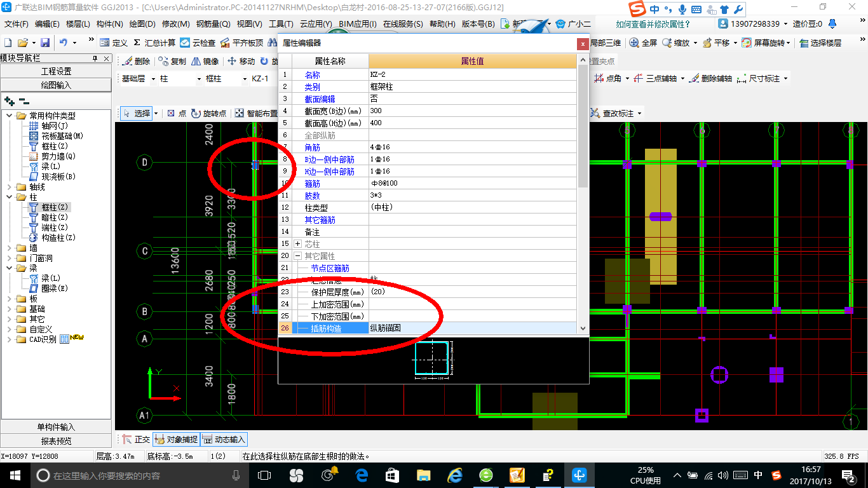Open the 工程设置 module

pos(56,71)
